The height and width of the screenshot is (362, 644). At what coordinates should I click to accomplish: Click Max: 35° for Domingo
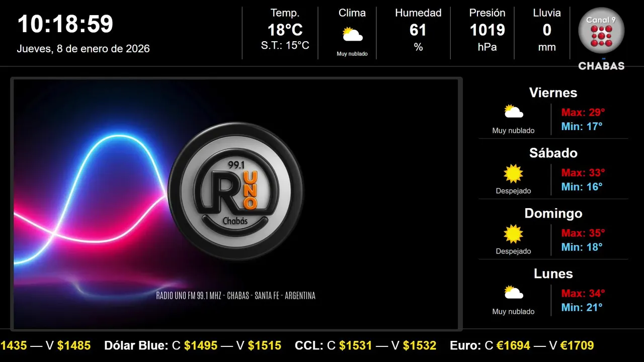pyautogui.click(x=583, y=233)
